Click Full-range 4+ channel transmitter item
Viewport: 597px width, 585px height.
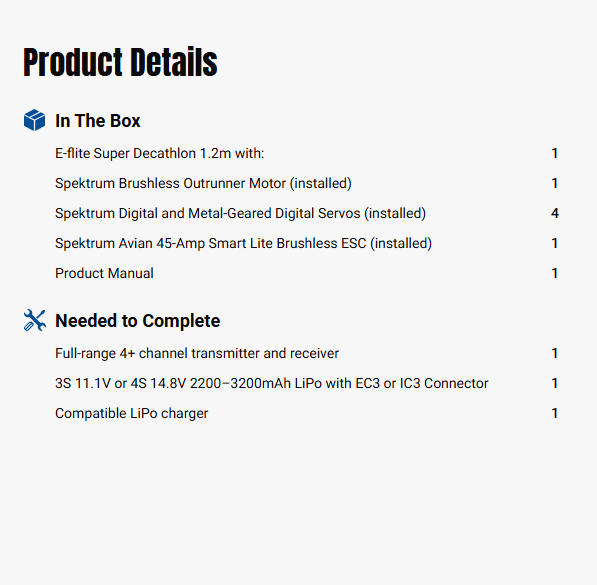click(197, 353)
